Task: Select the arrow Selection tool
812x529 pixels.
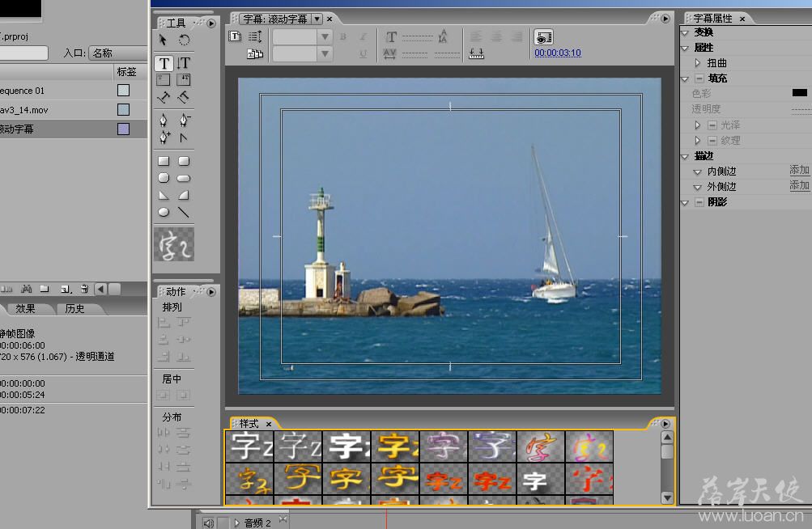Action: tap(163, 40)
